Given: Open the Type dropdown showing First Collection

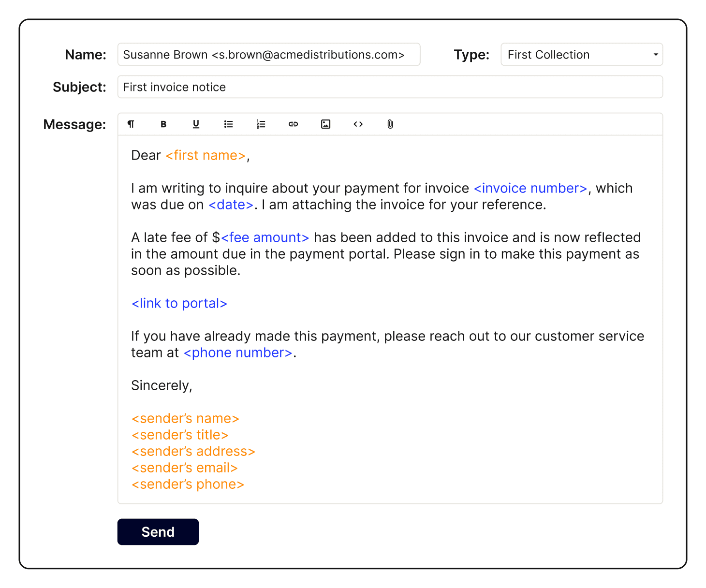Looking at the screenshot, I should coord(575,55).
